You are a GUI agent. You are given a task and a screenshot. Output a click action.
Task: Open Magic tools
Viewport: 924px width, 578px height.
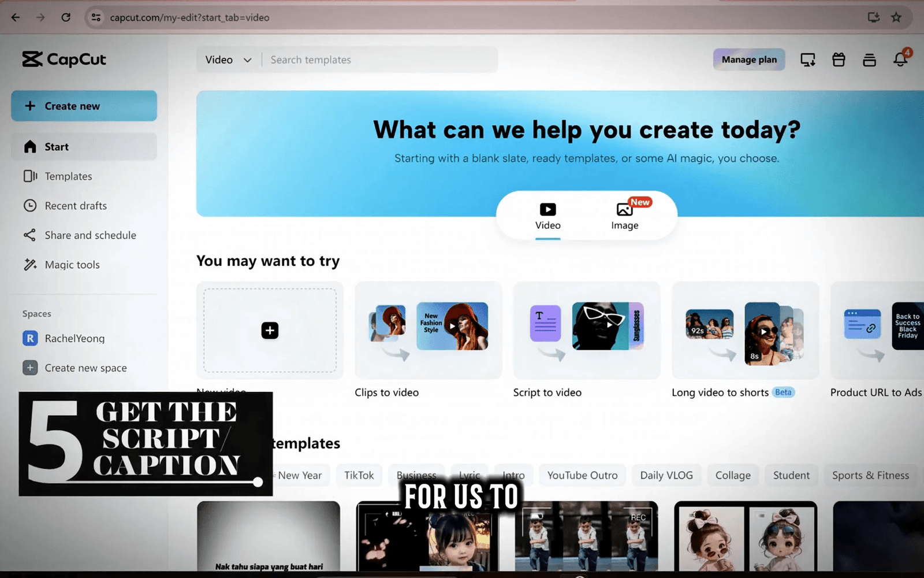[84, 265]
